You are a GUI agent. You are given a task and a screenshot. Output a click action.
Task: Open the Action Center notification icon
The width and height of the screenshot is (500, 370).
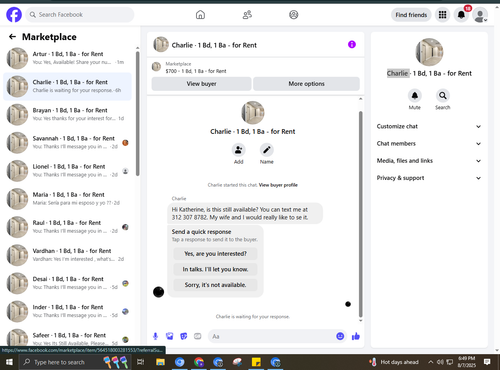click(487, 362)
